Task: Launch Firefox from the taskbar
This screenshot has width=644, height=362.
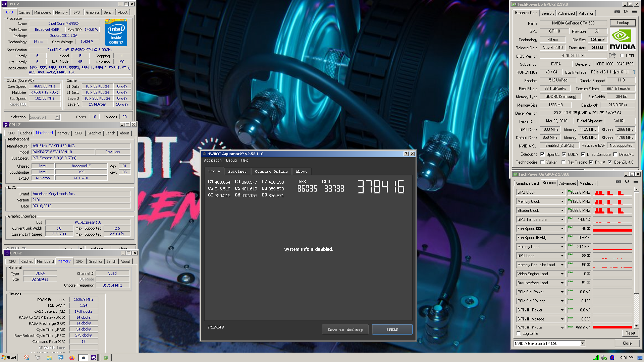Action: coord(72,358)
